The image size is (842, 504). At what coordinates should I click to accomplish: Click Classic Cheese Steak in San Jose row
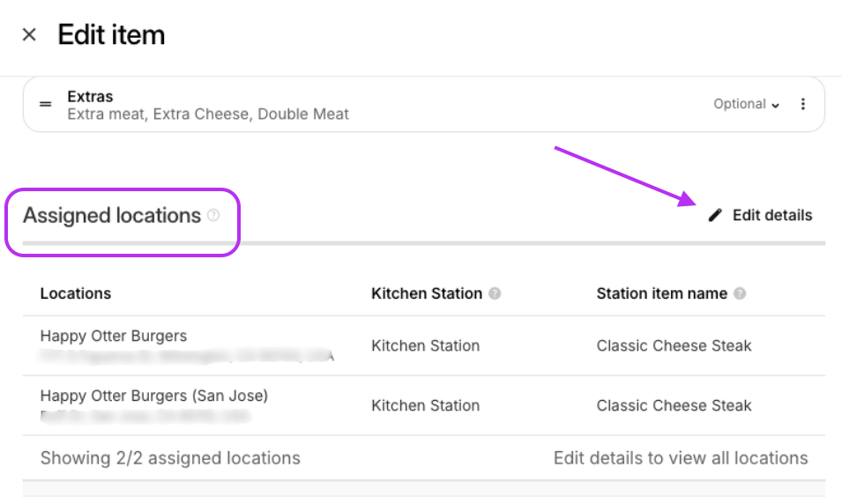coord(674,406)
